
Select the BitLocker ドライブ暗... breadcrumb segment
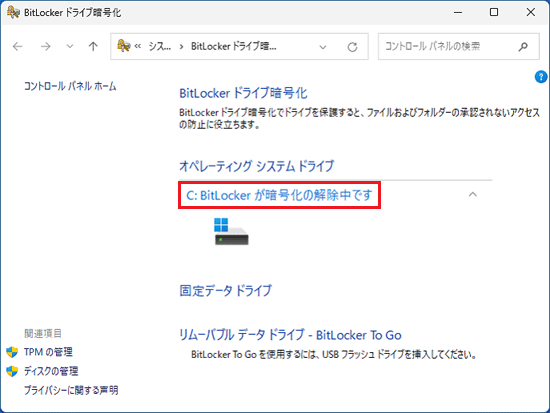(234, 46)
